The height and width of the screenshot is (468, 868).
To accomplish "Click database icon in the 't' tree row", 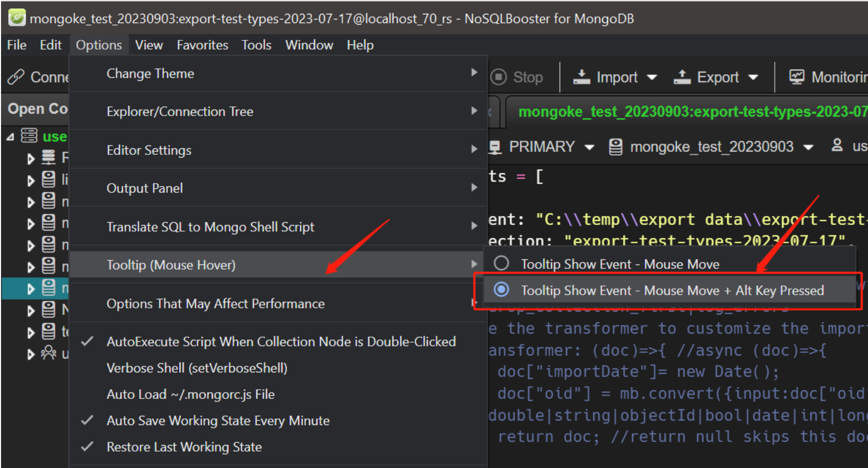I will (x=49, y=331).
